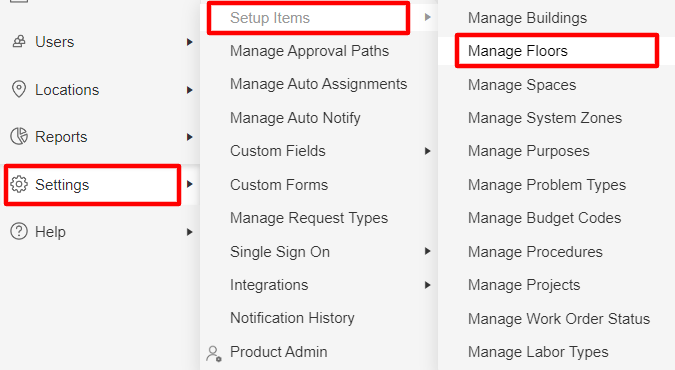This screenshot has width=675, height=370.
Task: Open Manage Request Types
Action: coord(309,218)
